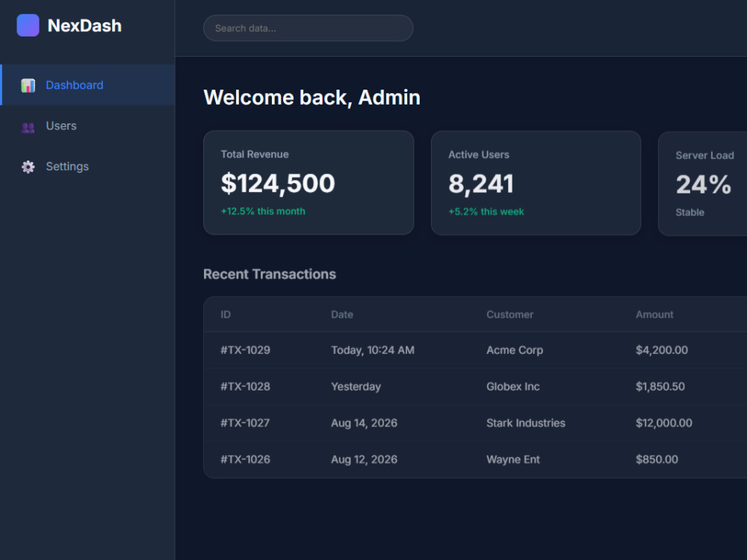
Task: Click the Acme Corp customer cell
Action: click(x=515, y=350)
